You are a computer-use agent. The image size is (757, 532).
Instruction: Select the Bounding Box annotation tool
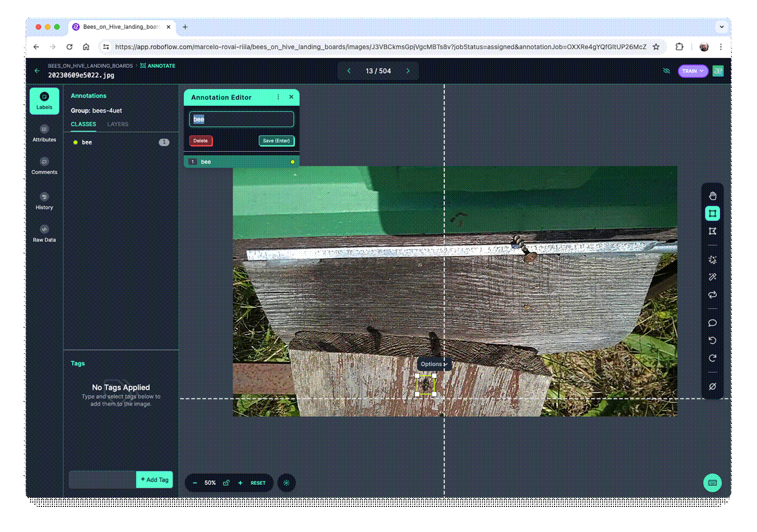(712, 213)
